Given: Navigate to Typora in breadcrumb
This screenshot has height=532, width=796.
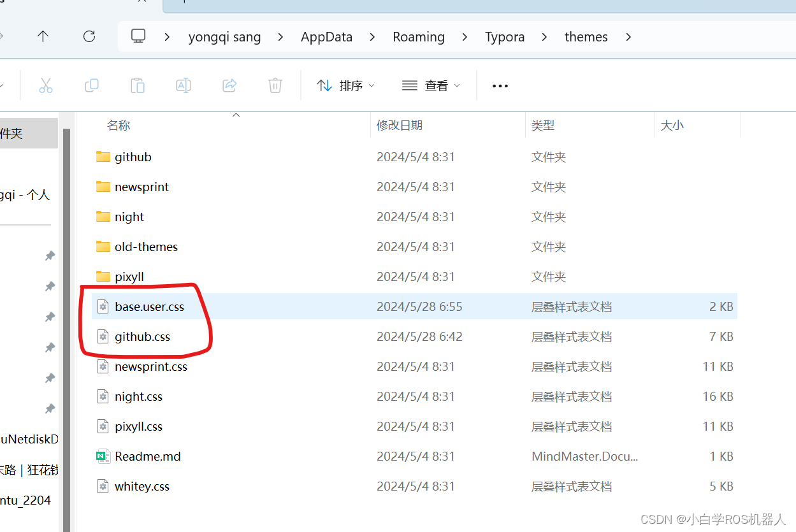Looking at the screenshot, I should 505,37.
